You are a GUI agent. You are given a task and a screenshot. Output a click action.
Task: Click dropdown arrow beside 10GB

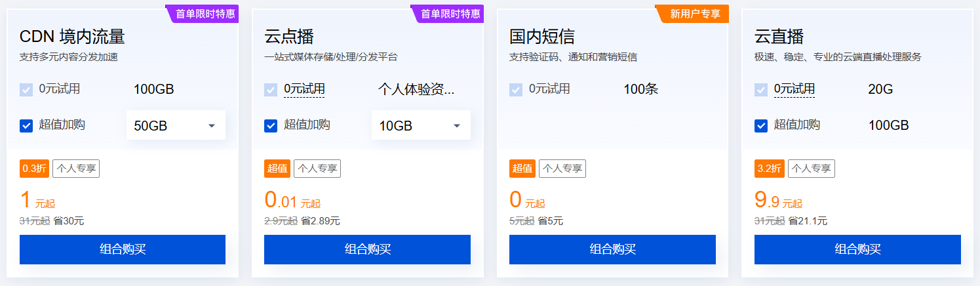click(x=456, y=126)
